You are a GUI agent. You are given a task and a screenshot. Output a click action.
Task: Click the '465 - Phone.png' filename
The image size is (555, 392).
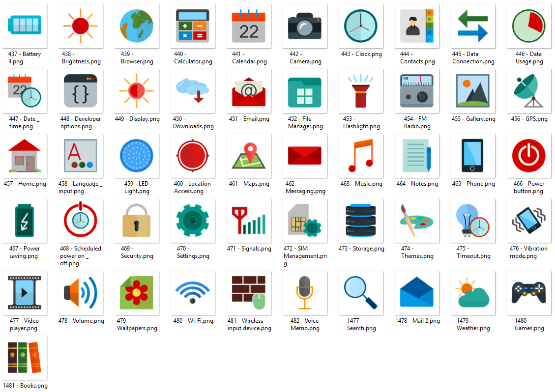pyautogui.click(x=473, y=184)
